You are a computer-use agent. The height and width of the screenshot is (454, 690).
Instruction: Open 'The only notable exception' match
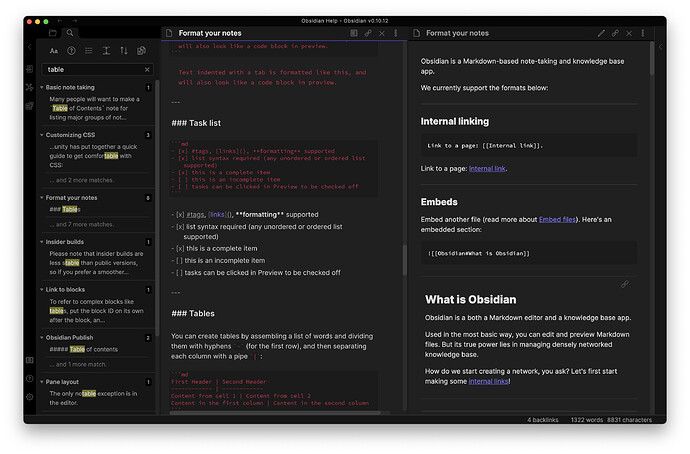[x=93, y=398]
